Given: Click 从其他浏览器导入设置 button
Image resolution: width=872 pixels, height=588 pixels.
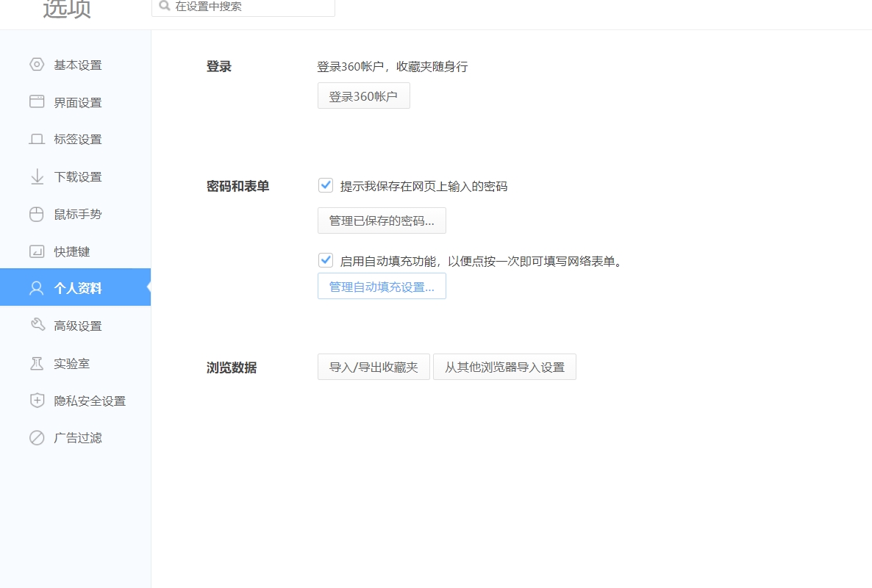Looking at the screenshot, I should pyautogui.click(x=504, y=367).
